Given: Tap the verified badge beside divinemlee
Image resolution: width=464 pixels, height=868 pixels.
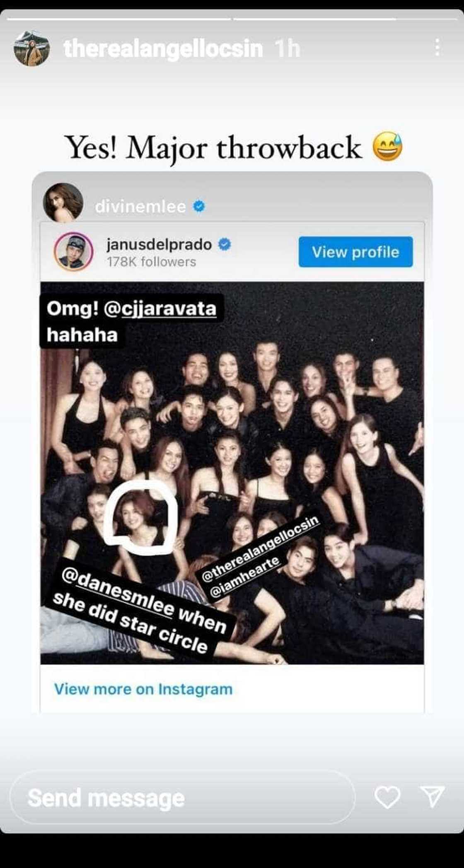Looking at the screenshot, I should [x=199, y=206].
